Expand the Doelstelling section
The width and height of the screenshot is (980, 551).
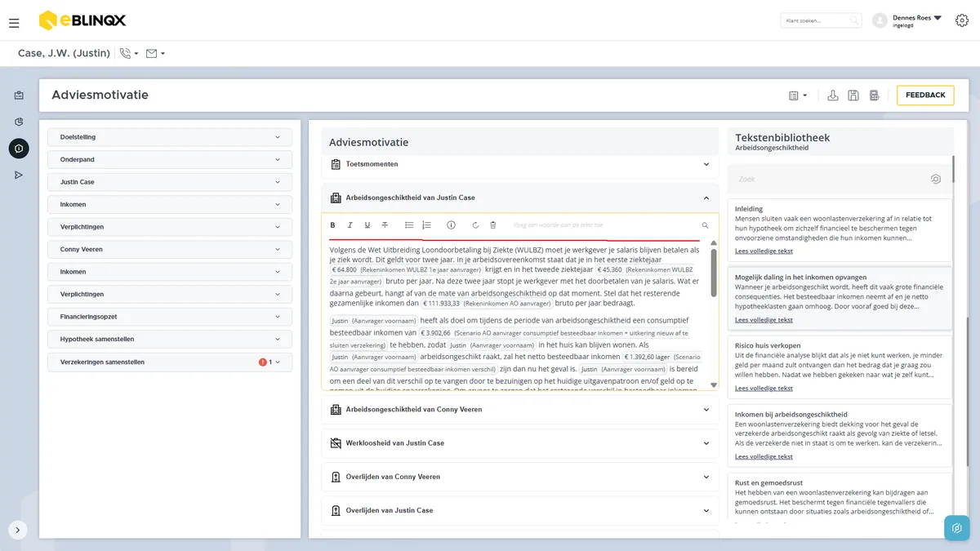(x=170, y=137)
